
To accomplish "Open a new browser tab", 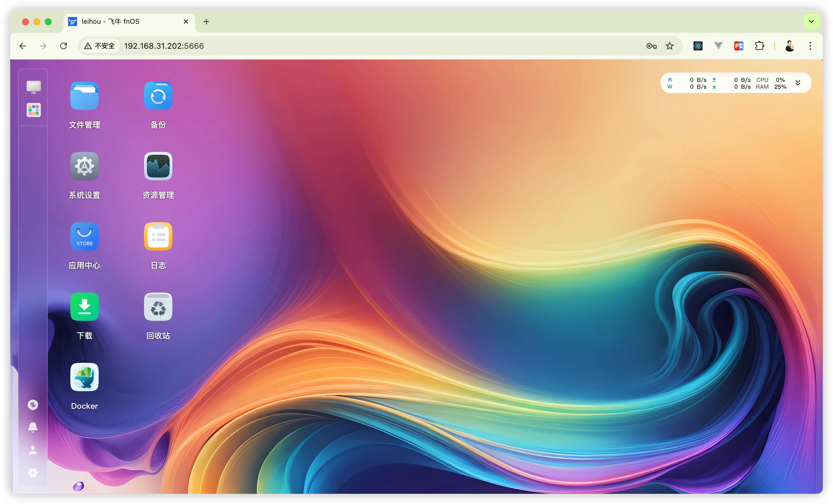I will (x=206, y=22).
